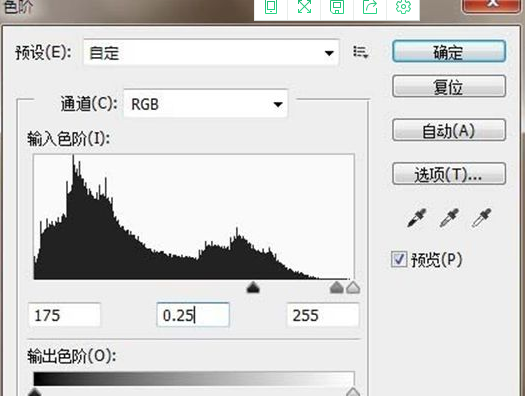
Task: Open the green gear settings icon
Action: tap(403, 7)
